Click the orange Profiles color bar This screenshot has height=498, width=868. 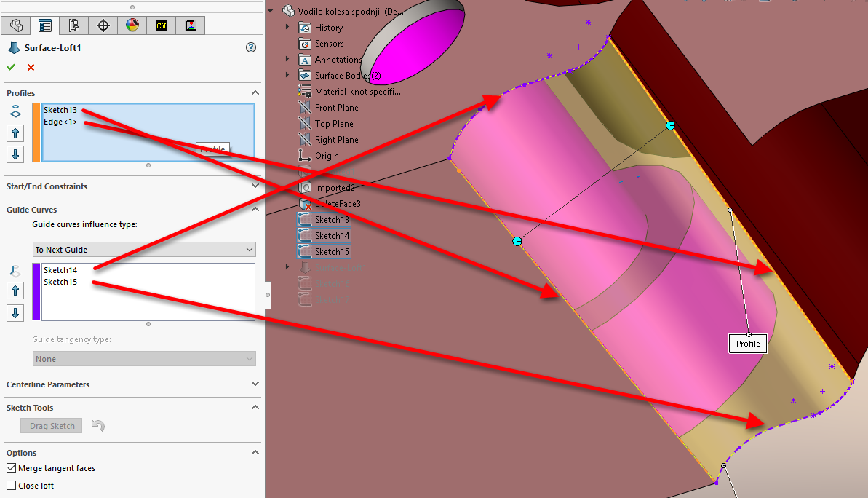[36, 132]
